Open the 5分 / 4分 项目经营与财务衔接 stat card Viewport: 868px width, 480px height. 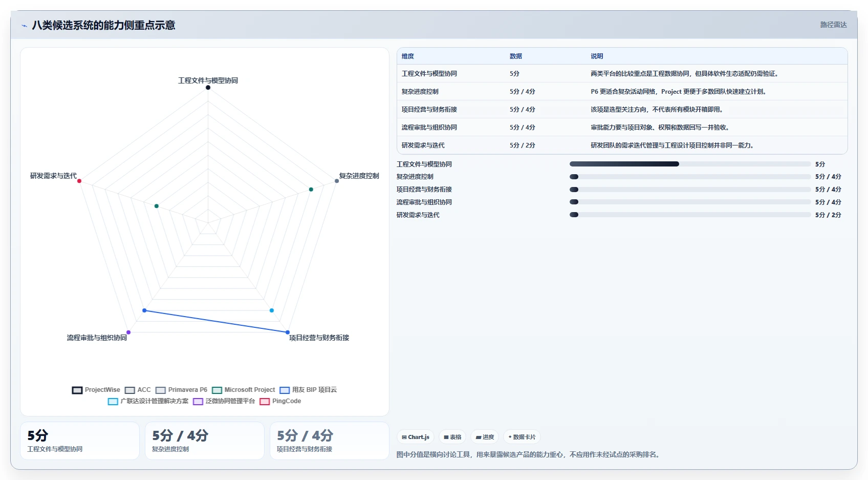coord(330,441)
